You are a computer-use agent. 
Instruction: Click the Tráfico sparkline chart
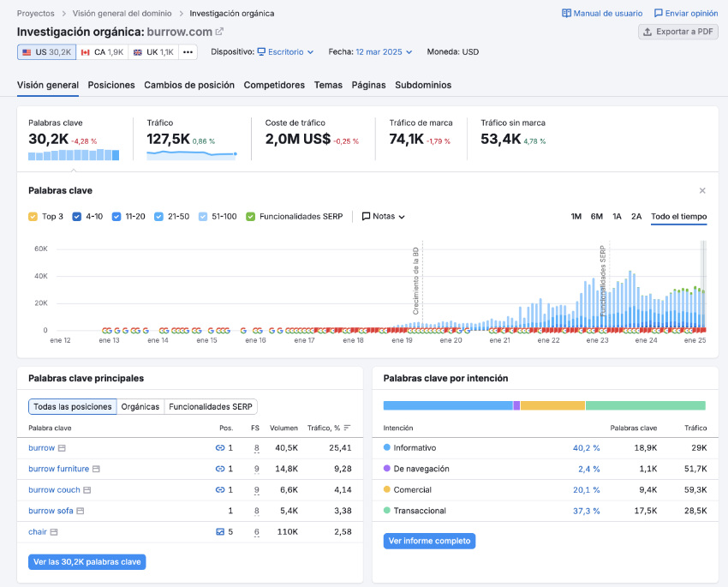(192, 155)
